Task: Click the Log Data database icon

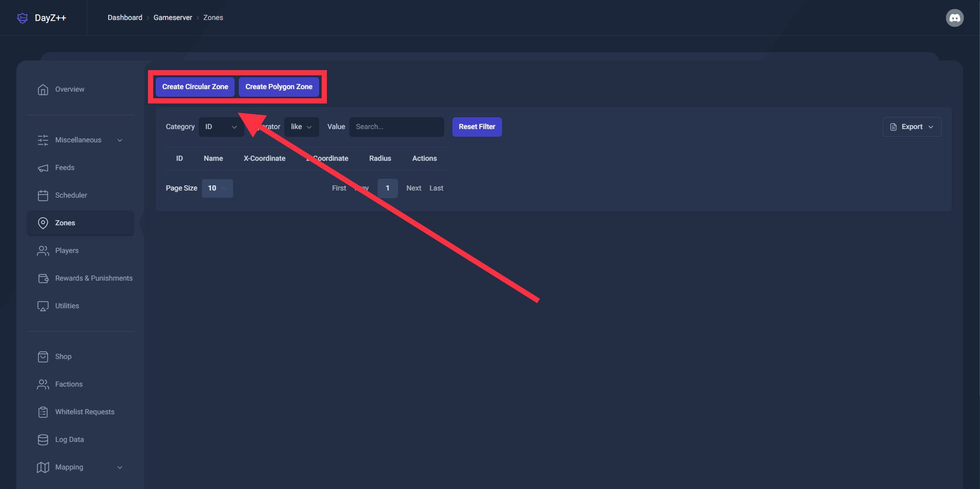Action: [43, 440]
